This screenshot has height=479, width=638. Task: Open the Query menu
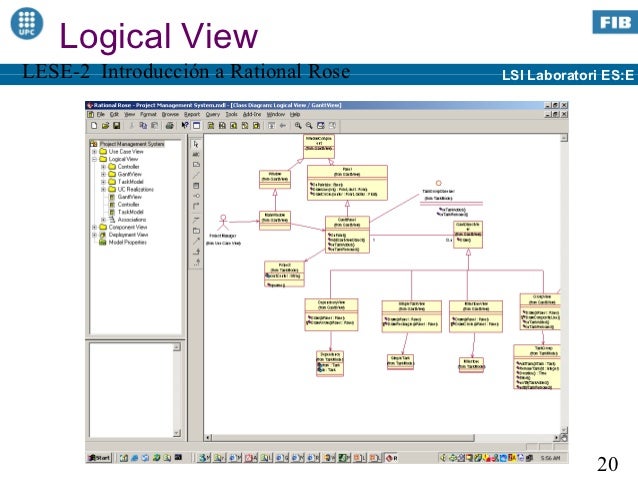213,115
